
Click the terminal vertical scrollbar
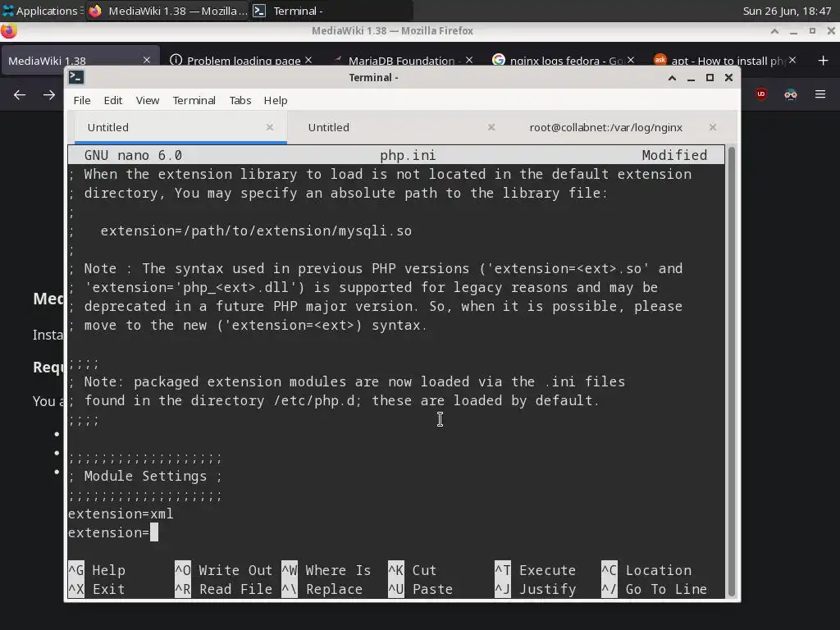click(x=731, y=372)
